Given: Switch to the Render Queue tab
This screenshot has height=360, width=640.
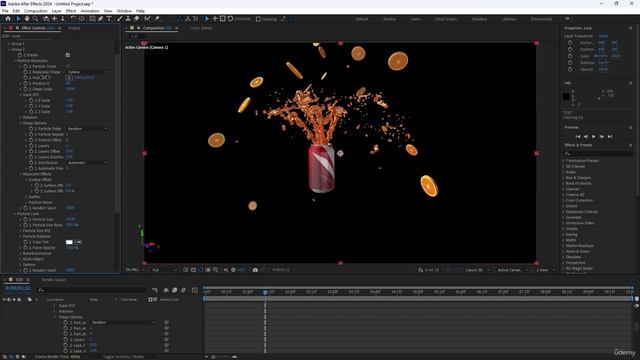Looking at the screenshot, I should coord(53,280).
